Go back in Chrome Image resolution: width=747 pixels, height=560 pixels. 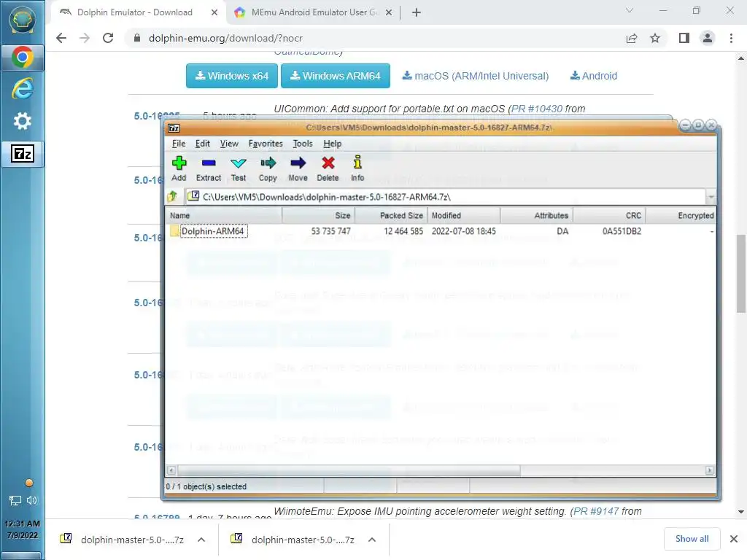pos(61,38)
